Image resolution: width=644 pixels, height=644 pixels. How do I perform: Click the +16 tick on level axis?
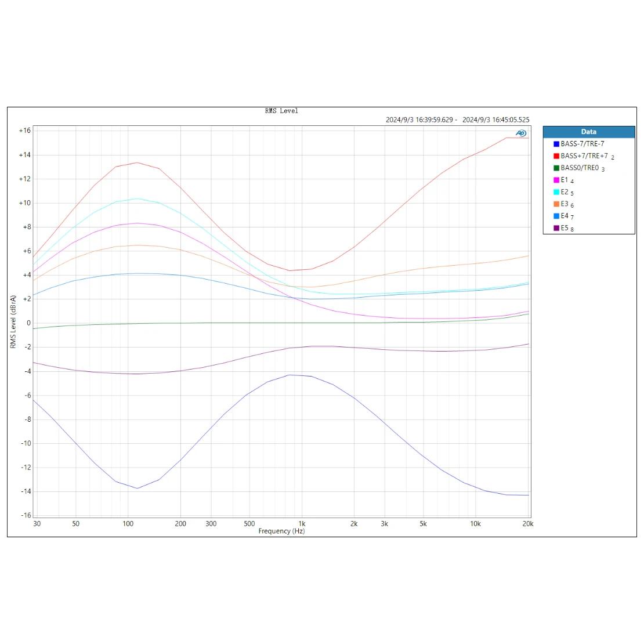[x=24, y=131]
